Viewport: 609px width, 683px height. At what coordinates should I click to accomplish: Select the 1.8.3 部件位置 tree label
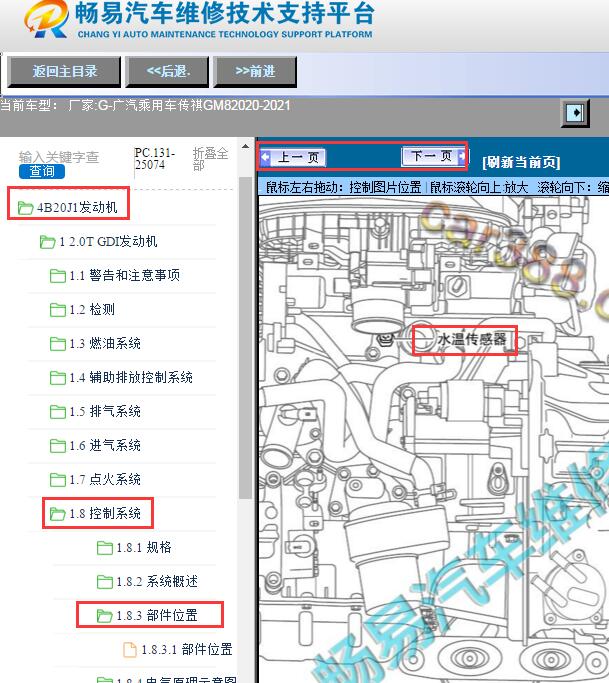click(x=157, y=615)
